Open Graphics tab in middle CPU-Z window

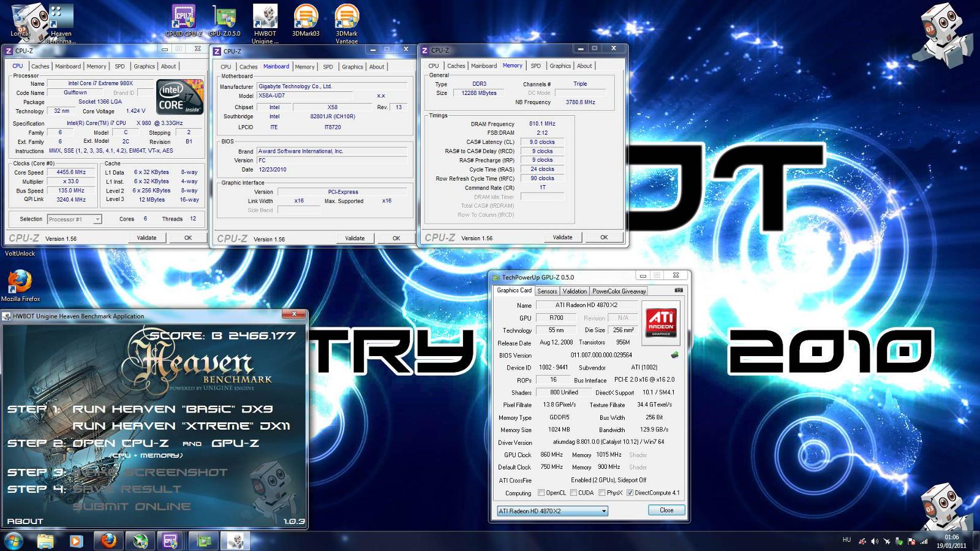click(352, 67)
